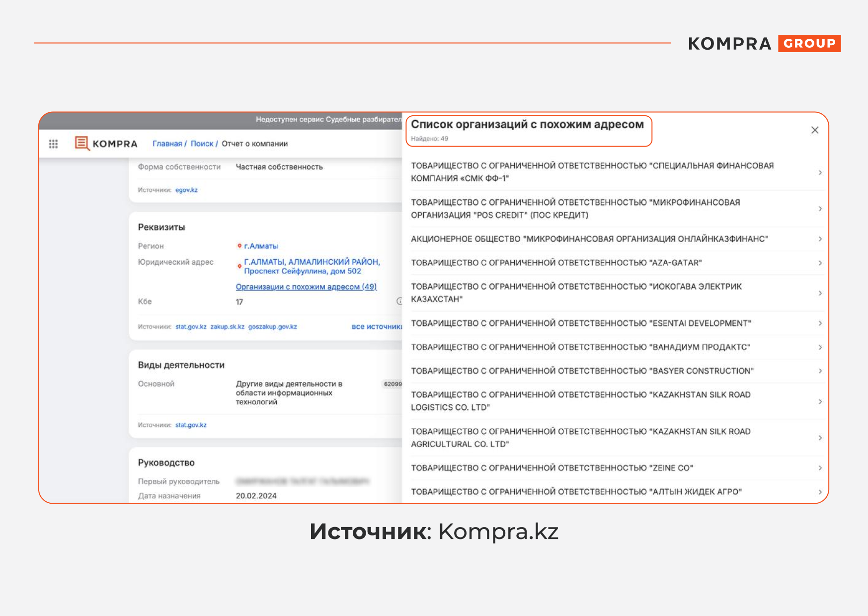Click the 62099 activity code badge
This screenshot has width=868, height=616.
pos(393,384)
